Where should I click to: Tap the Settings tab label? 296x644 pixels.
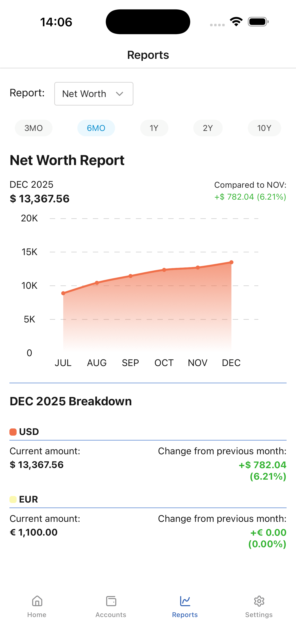pyautogui.click(x=259, y=615)
